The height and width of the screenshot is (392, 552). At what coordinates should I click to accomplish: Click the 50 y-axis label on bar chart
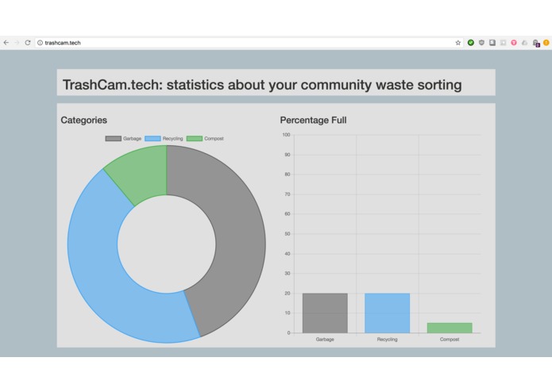click(288, 234)
